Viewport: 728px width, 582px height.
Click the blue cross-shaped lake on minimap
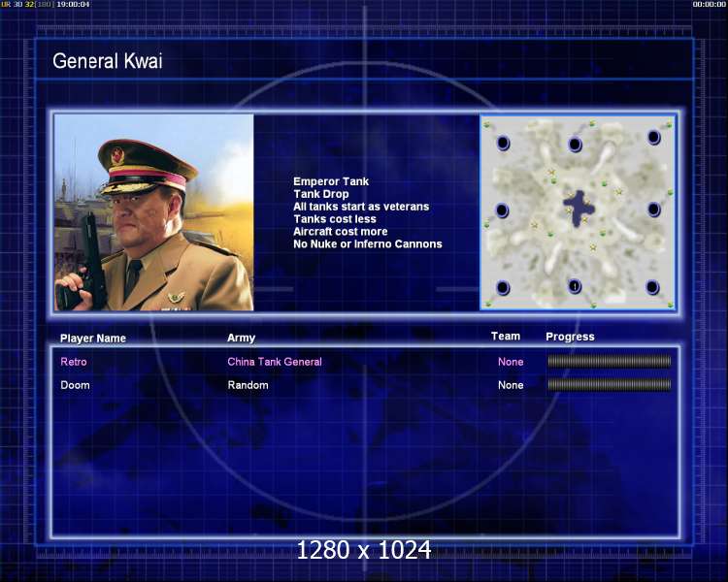579,208
